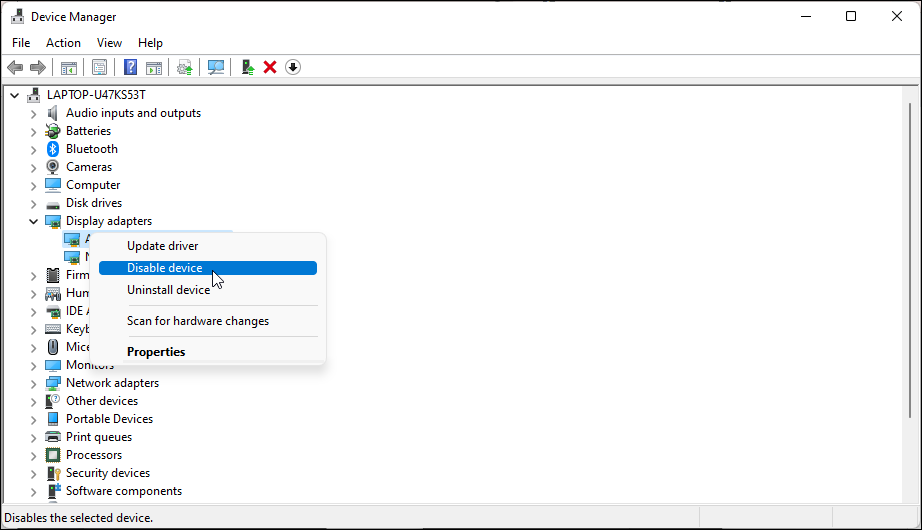Select the Network adapters tree label
The width and height of the screenshot is (922, 530).
(x=112, y=383)
